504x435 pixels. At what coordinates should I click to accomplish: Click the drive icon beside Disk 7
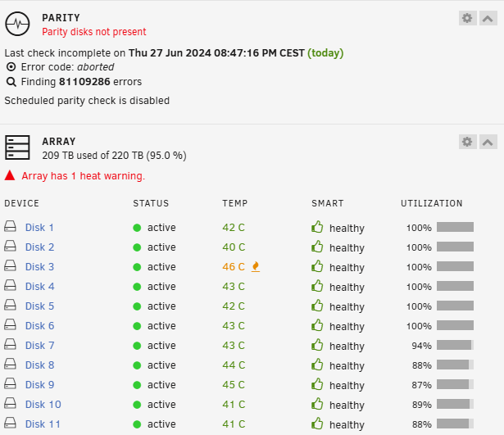click(x=11, y=344)
